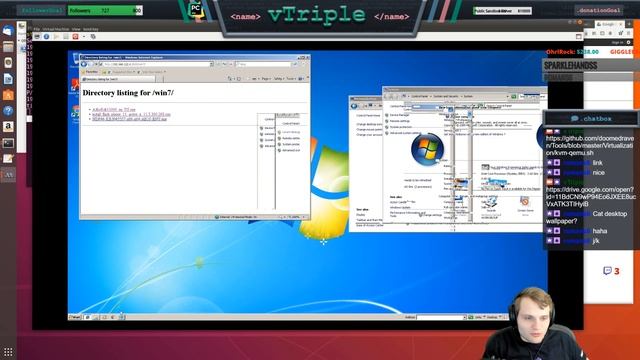Open the Page menu in Internet Explorer

(266, 78)
